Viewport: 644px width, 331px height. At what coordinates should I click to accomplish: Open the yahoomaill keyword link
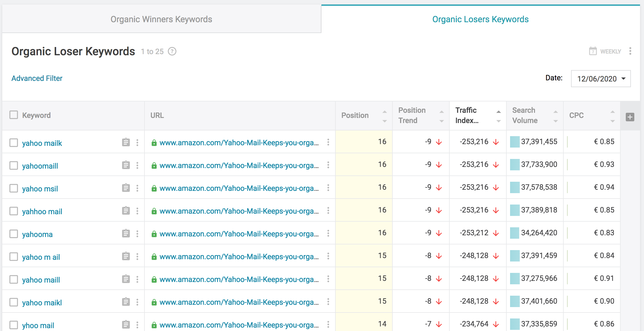[x=40, y=166]
